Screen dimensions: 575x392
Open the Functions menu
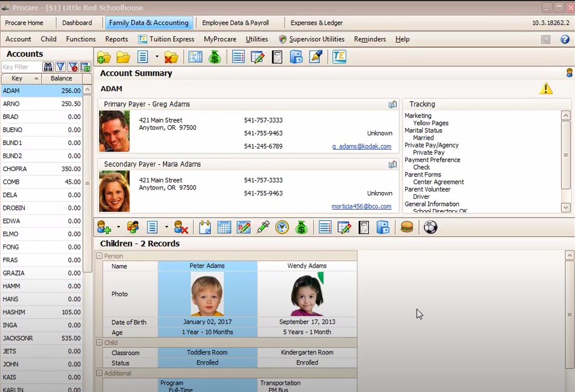click(x=80, y=39)
